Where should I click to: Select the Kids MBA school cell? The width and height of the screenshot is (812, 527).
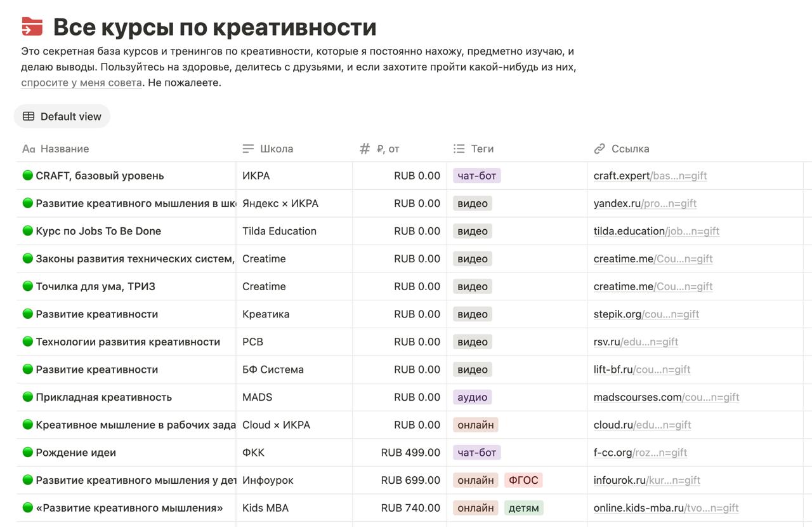pos(294,508)
